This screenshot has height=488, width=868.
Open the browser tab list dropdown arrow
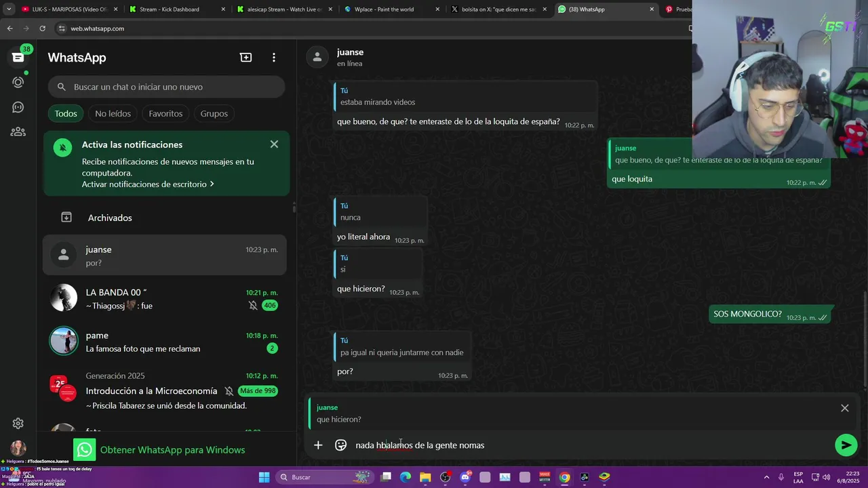click(8, 9)
